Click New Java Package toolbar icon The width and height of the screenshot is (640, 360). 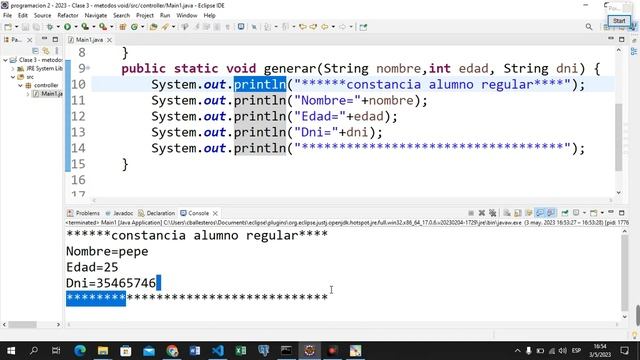(x=122, y=27)
